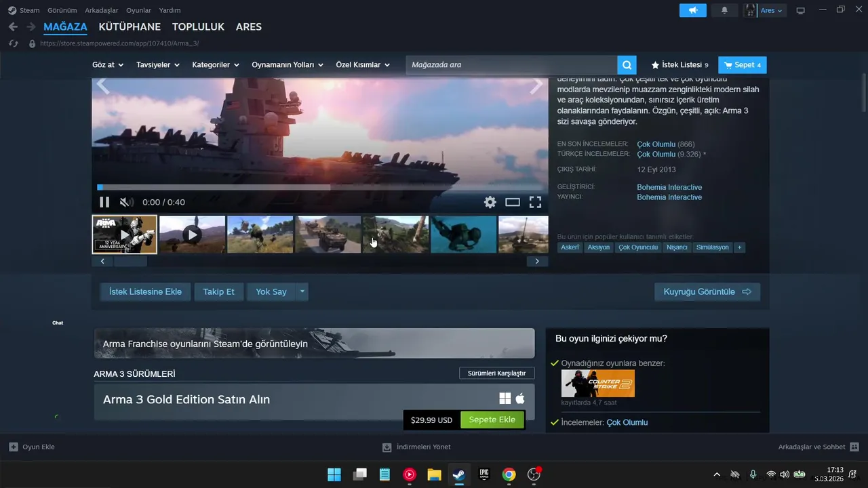Click the Oyun Ekle plus icon
The width and height of the screenshot is (868, 488).
click(14, 447)
